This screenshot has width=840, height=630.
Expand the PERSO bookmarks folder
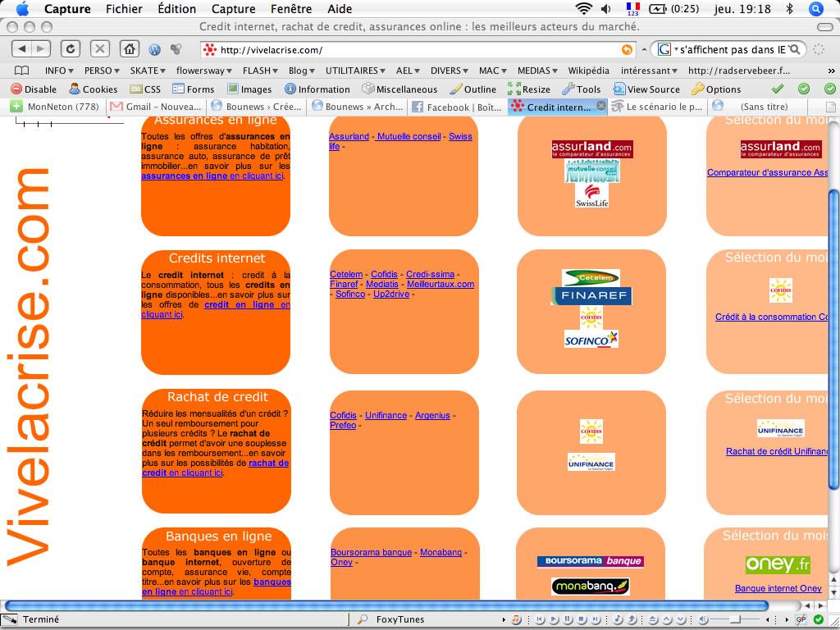coord(102,71)
